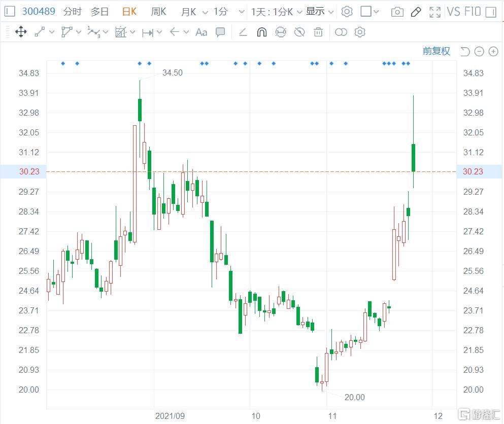Click the VS compare button
The height and width of the screenshot is (424, 504).
point(454,12)
